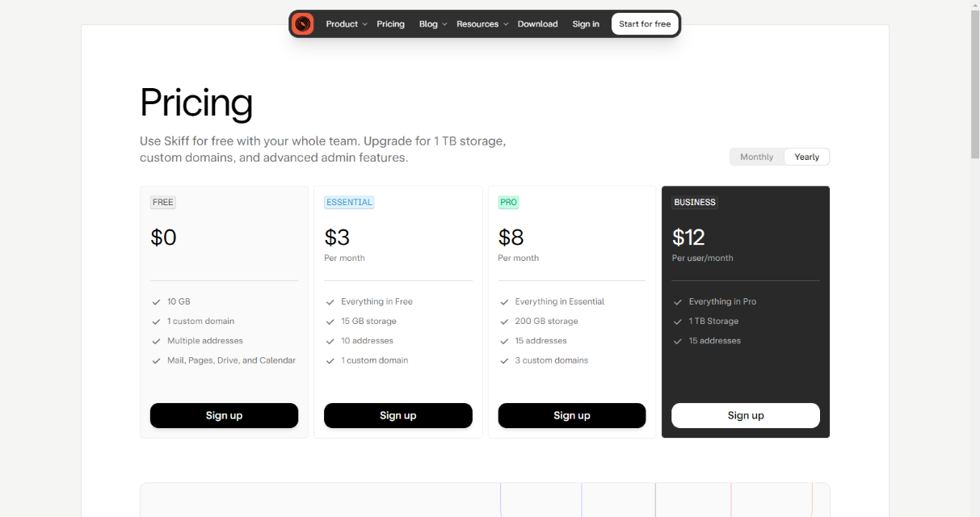Sign up for the Essential plan
980x517 pixels.
tap(398, 415)
